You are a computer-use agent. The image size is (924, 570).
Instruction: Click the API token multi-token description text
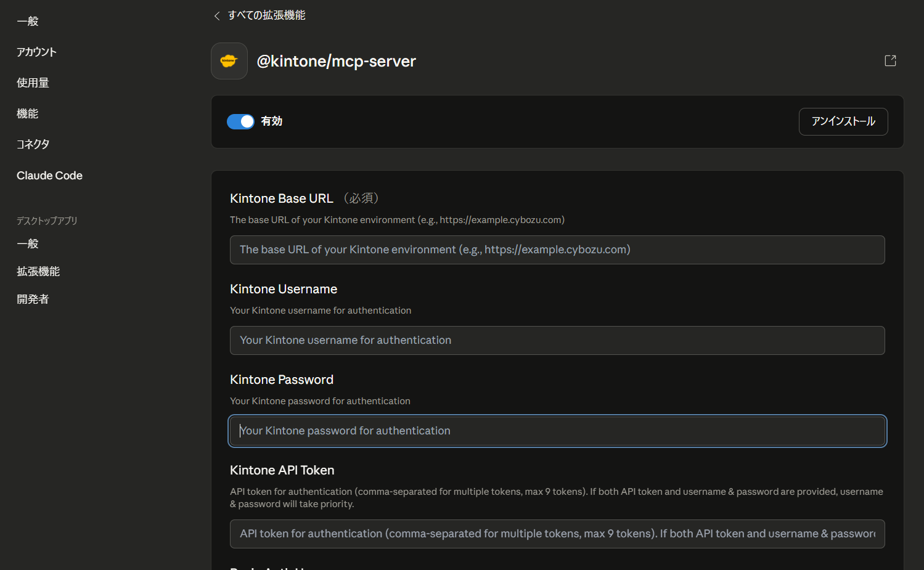(557, 498)
